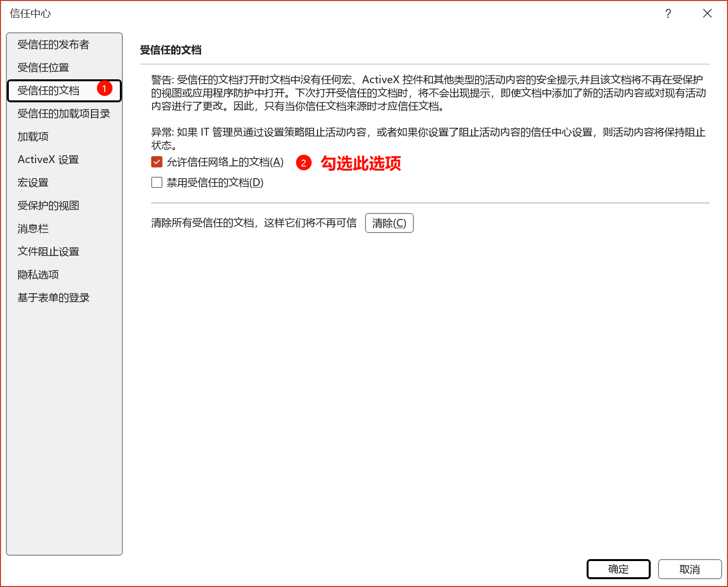This screenshot has height=587, width=728.
Task: 选择“消息栏”设置项
Action: tap(32, 228)
